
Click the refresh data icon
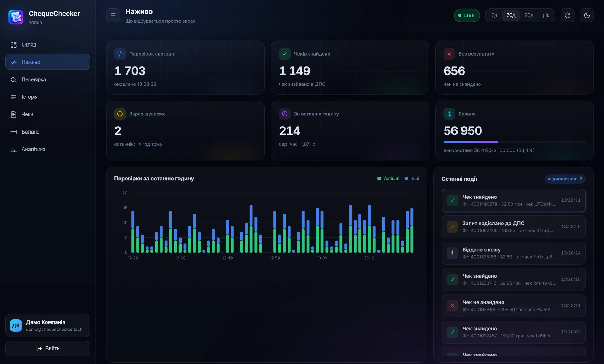pos(567,15)
